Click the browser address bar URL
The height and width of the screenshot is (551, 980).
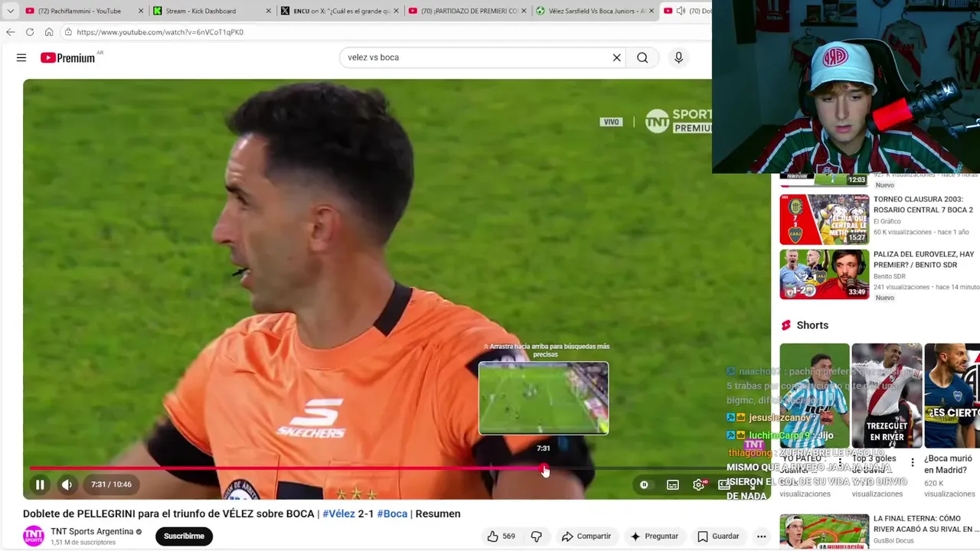[160, 32]
